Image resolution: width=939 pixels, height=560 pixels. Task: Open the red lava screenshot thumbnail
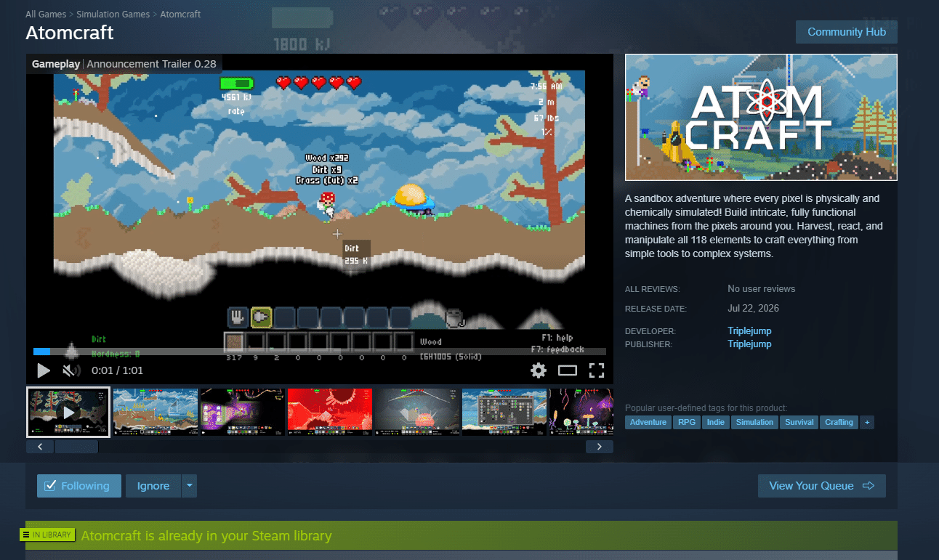point(330,412)
